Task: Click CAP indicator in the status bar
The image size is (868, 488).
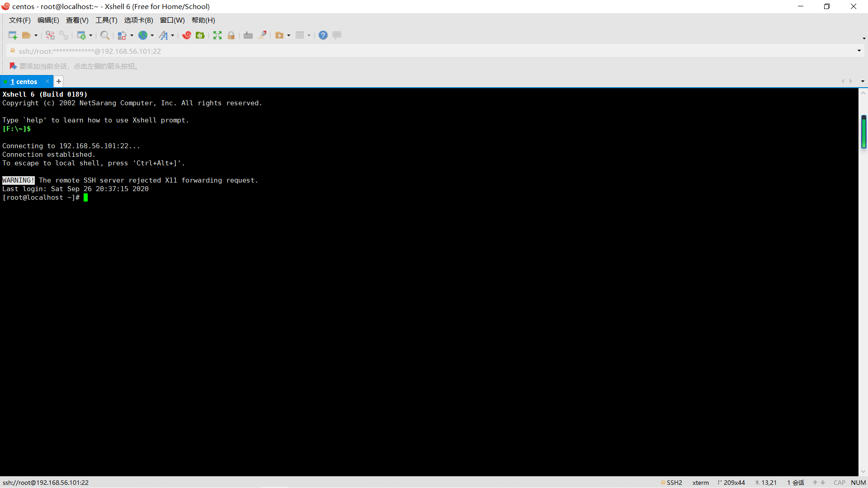Action: [x=839, y=483]
